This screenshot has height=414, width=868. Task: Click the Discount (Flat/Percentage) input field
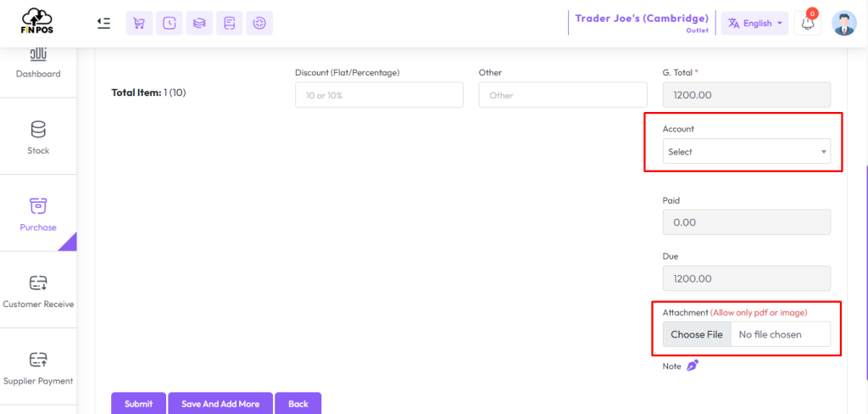coord(379,95)
